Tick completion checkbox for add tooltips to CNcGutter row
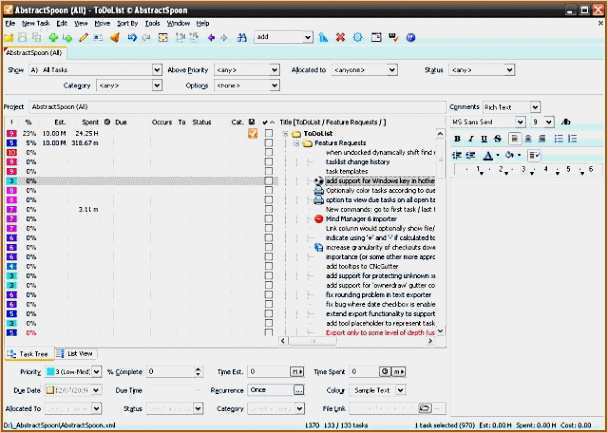 268,267
